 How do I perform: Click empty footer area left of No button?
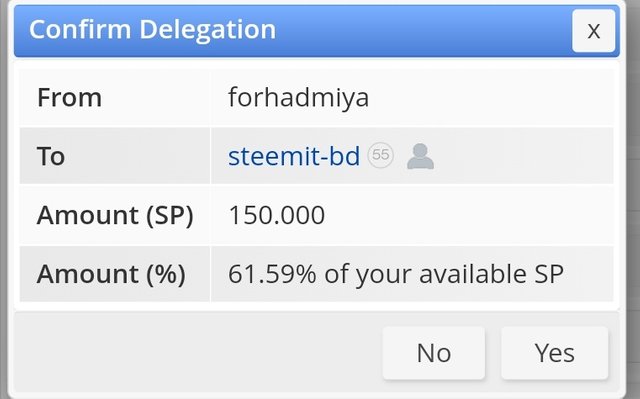click(x=196, y=353)
